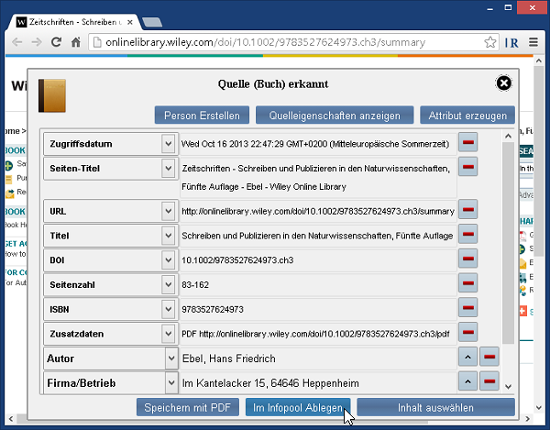Click Person Erstellen button
The height and width of the screenshot is (430, 550).
(202, 115)
